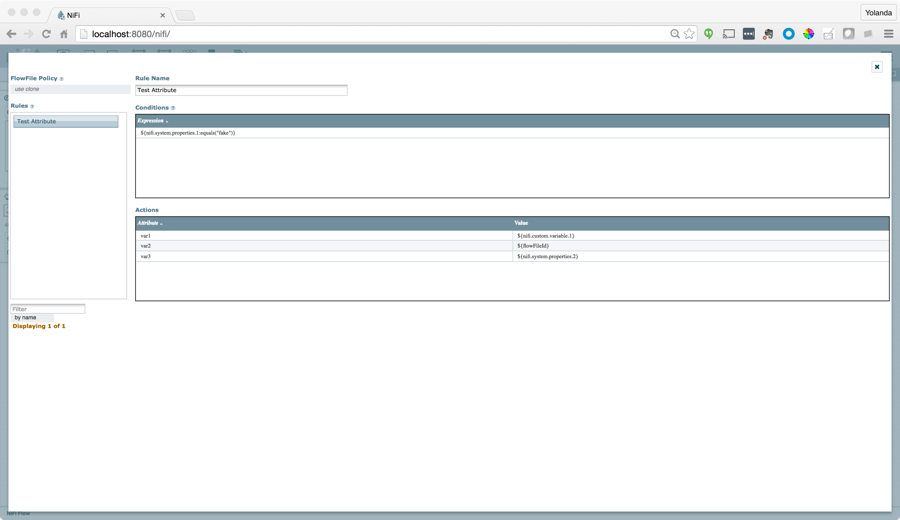The width and height of the screenshot is (900, 520).
Task: Select the var2 attribute cell
Action: [x=324, y=246]
